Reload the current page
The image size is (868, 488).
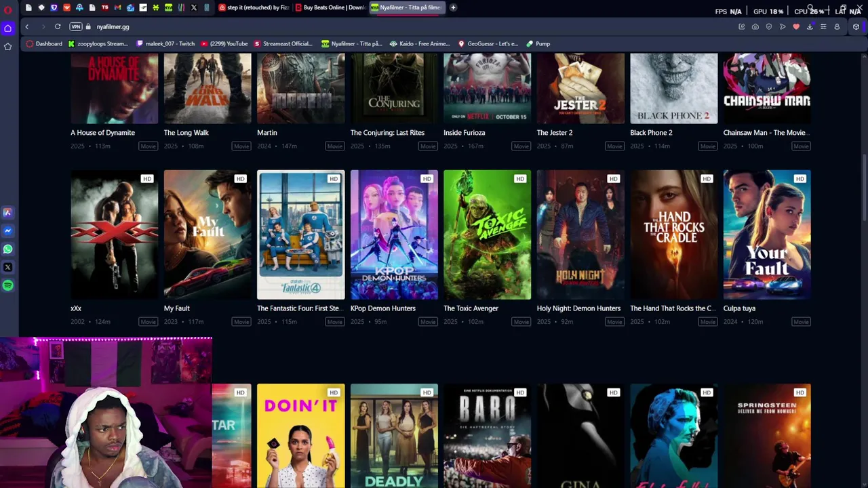coord(58,26)
